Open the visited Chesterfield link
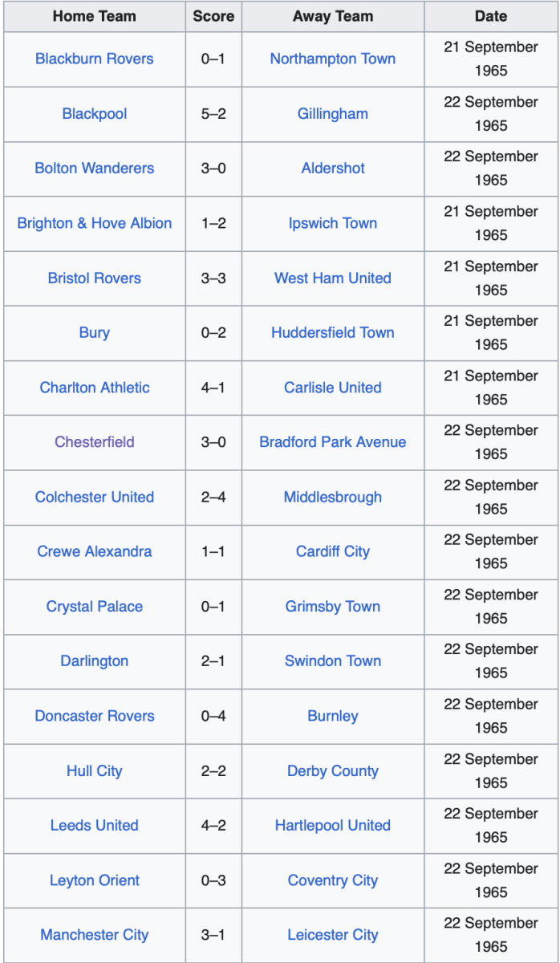 (x=95, y=442)
